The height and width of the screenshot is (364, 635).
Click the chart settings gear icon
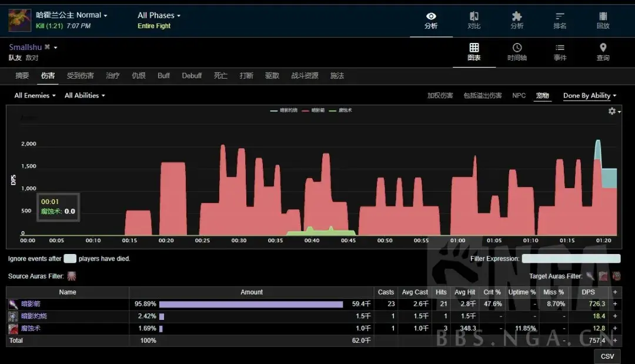click(x=612, y=111)
